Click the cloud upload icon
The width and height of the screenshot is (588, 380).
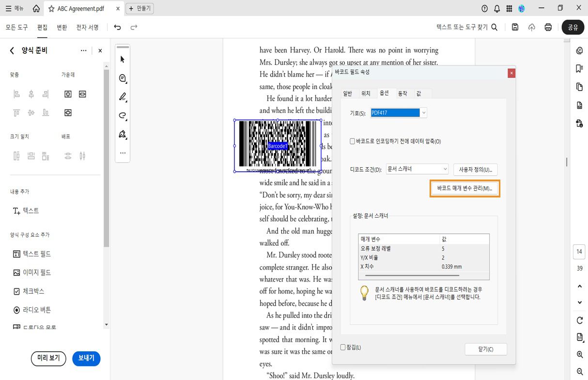[x=532, y=27]
